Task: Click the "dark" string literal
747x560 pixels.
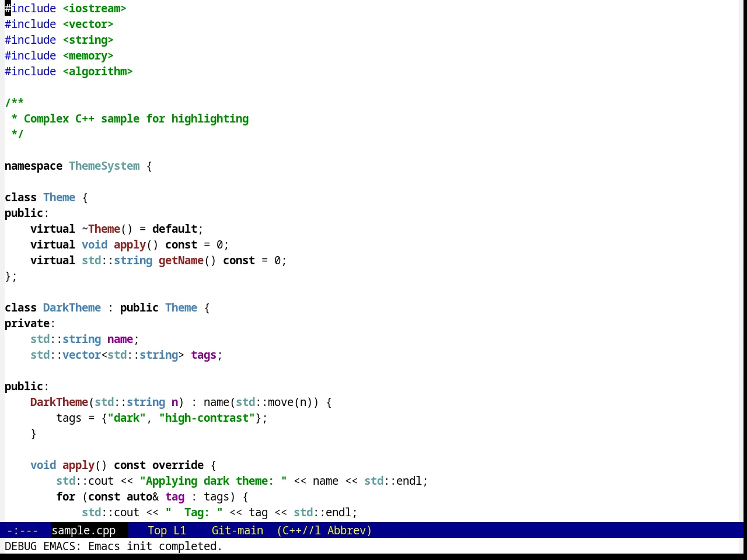Action: [127, 418]
